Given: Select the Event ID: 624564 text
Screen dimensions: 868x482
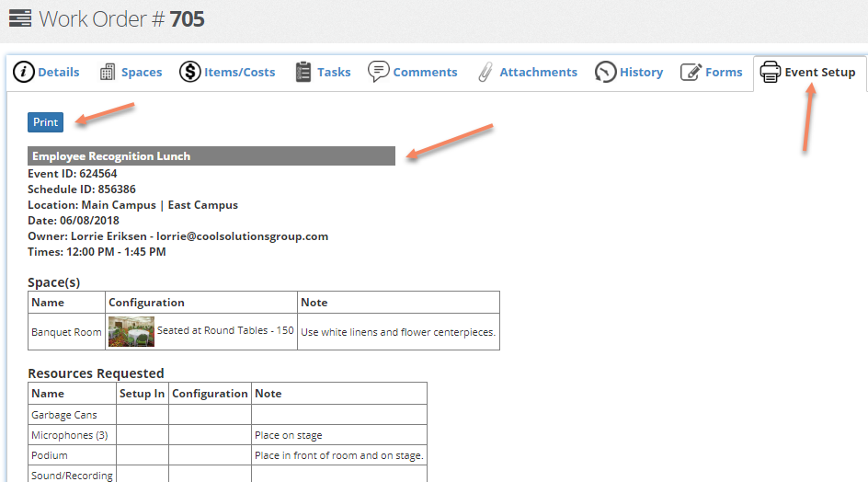Looking at the screenshot, I should click(73, 174).
